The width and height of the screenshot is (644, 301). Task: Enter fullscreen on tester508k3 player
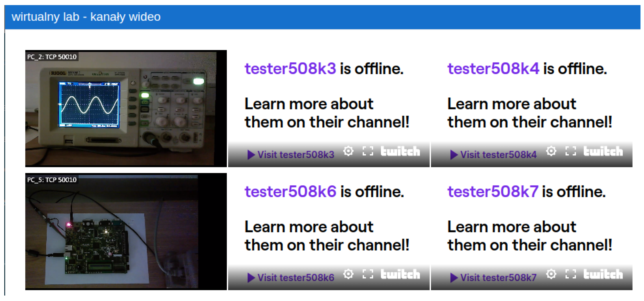click(x=368, y=151)
